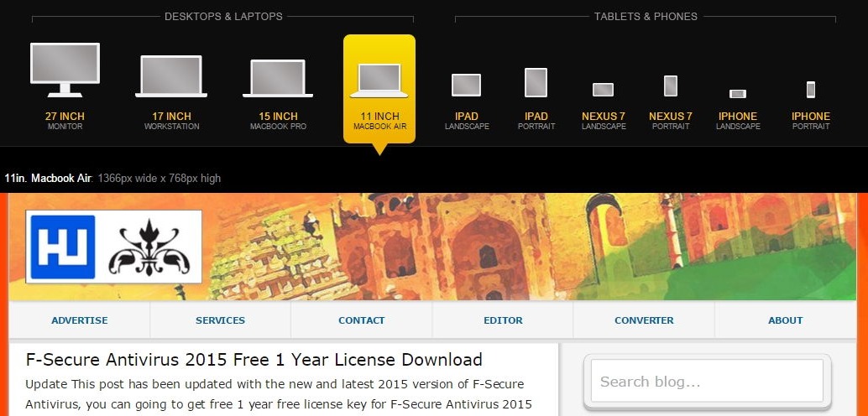868x416 pixels.
Task: Select the 27 inch monitor icon
Action: pos(65,70)
